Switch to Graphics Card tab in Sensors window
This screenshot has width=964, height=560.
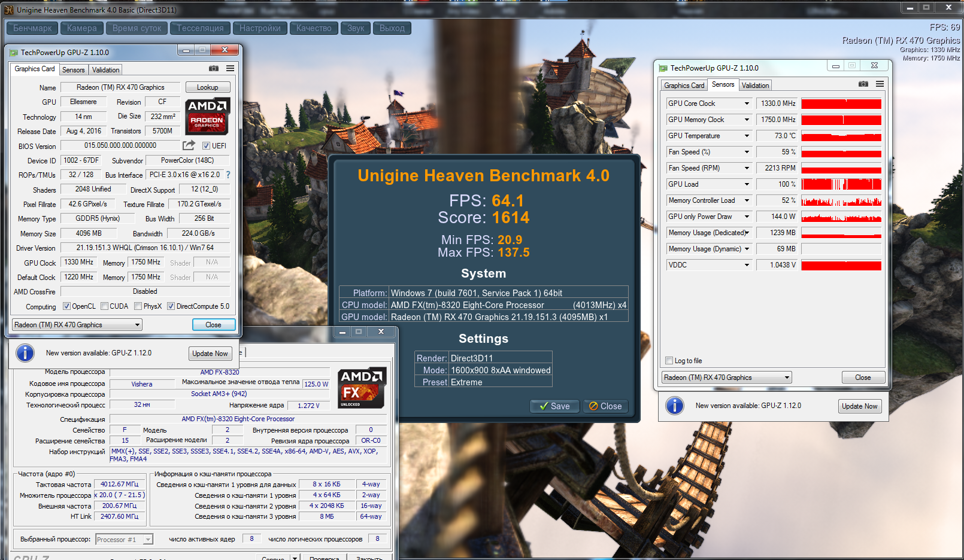coord(684,86)
